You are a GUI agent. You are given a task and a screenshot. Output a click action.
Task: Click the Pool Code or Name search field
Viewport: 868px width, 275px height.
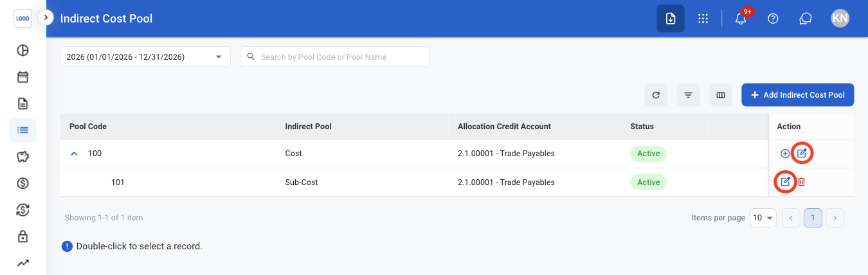335,57
